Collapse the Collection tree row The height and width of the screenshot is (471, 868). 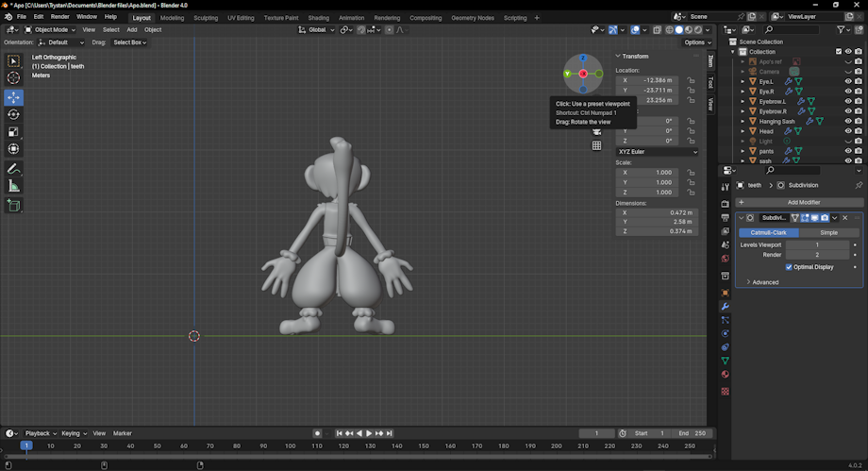click(x=733, y=52)
